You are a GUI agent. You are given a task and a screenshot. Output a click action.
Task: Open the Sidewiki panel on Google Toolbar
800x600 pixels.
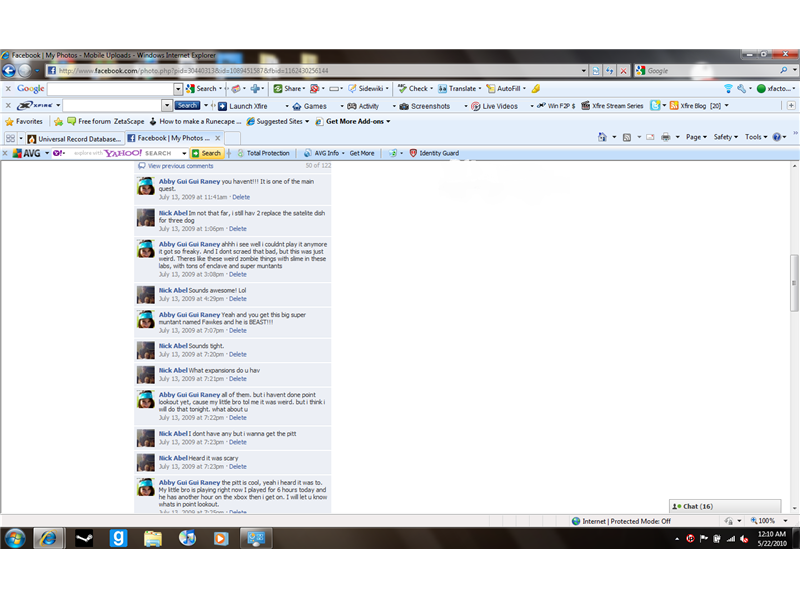[x=367, y=88]
